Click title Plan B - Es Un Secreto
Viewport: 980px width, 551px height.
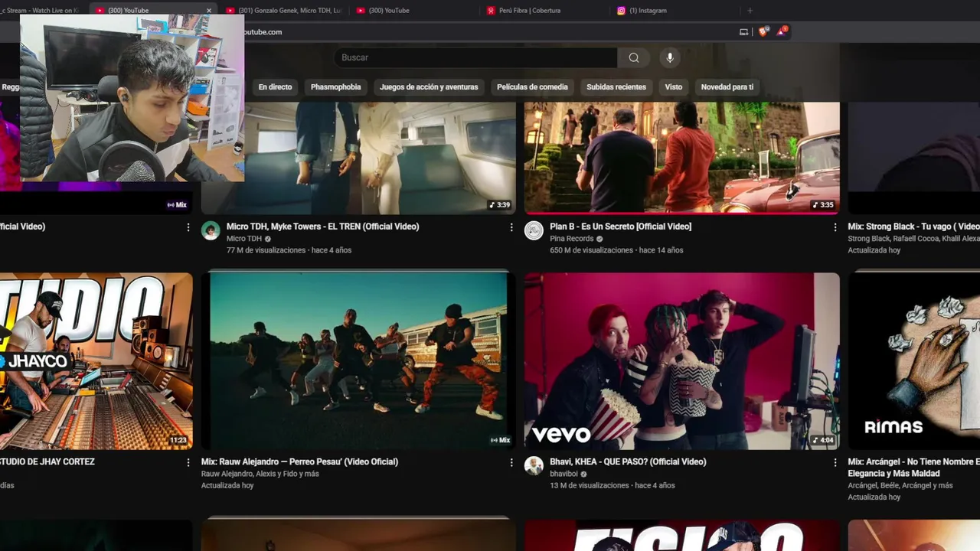click(x=620, y=227)
